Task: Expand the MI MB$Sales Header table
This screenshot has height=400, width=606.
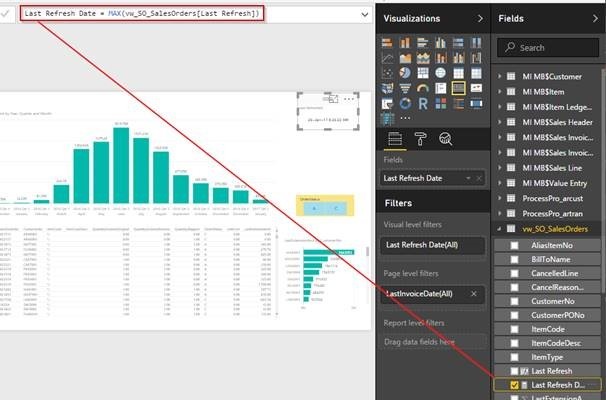Action: point(499,122)
